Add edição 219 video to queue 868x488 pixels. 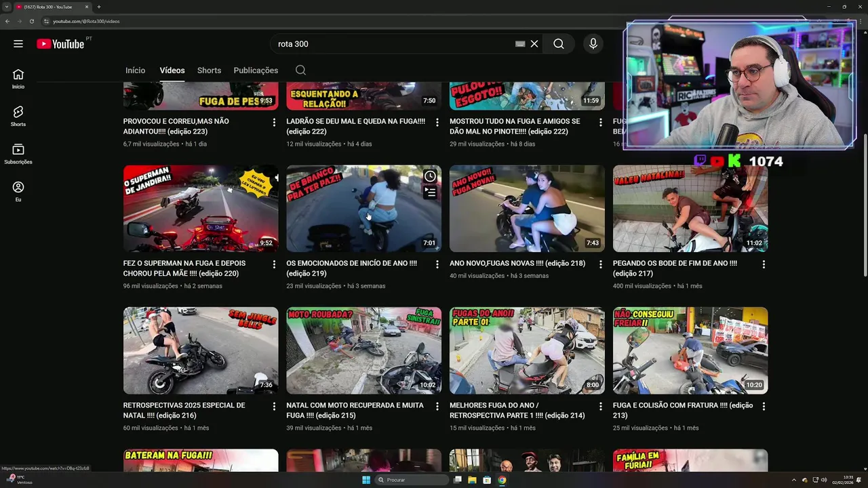click(x=430, y=192)
